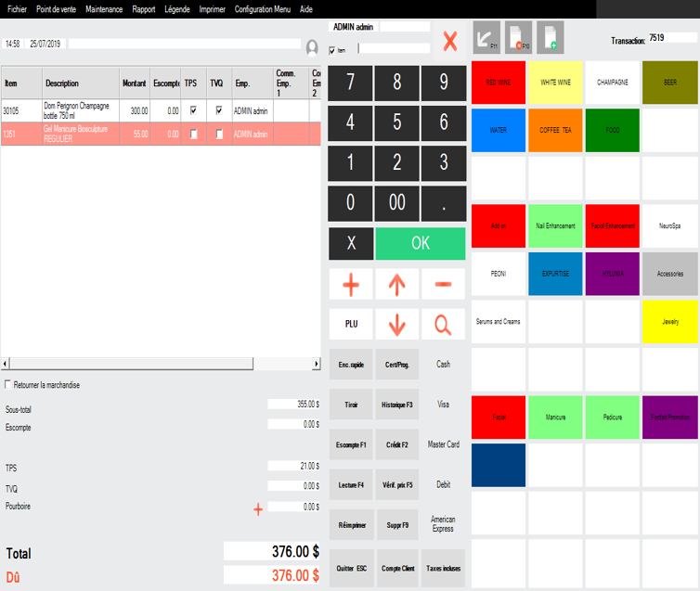The image size is (700, 591).
Task: Open the Légende menu
Action: [x=176, y=9]
